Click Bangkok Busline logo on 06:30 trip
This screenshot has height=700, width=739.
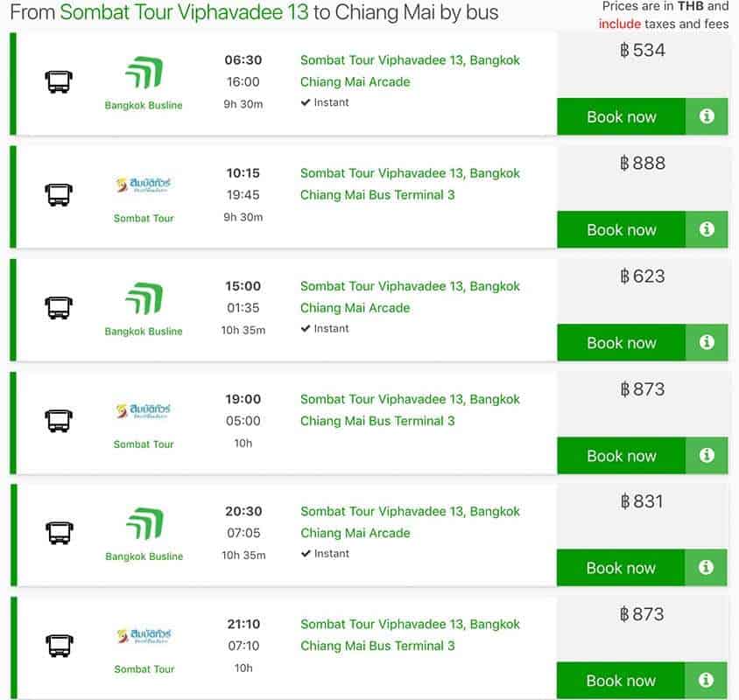click(x=144, y=73)
